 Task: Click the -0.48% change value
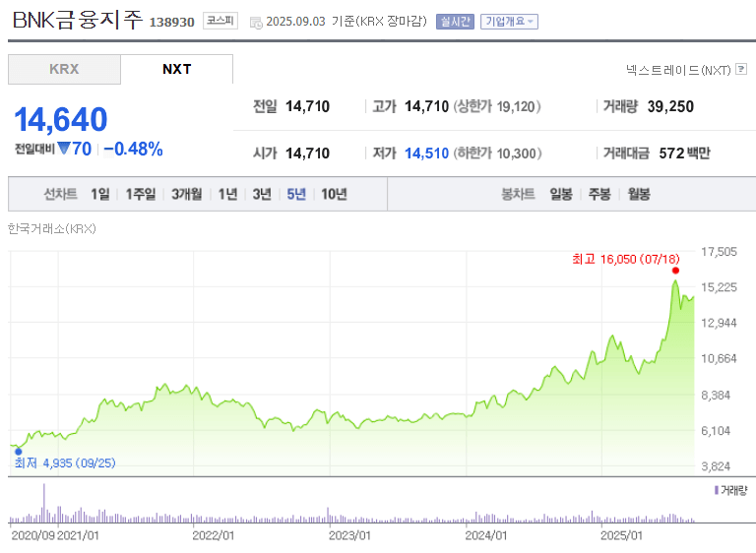coord(134,149)
